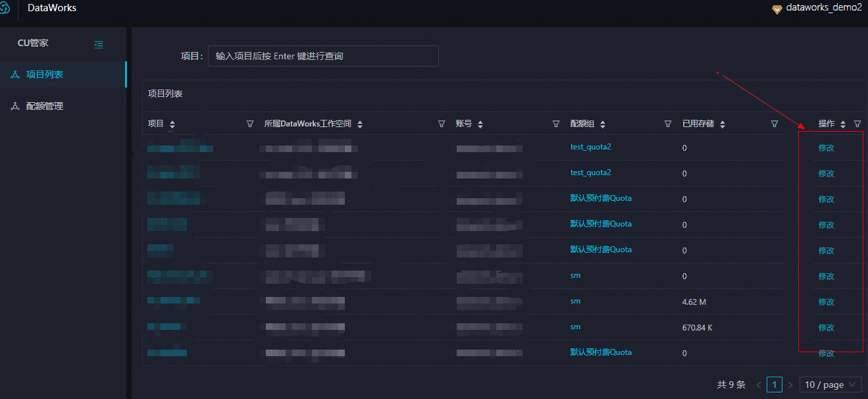The width and height of the screenshot is (868, 399).
Task: Click the 项目 search input field
Action: click(323, 56)
